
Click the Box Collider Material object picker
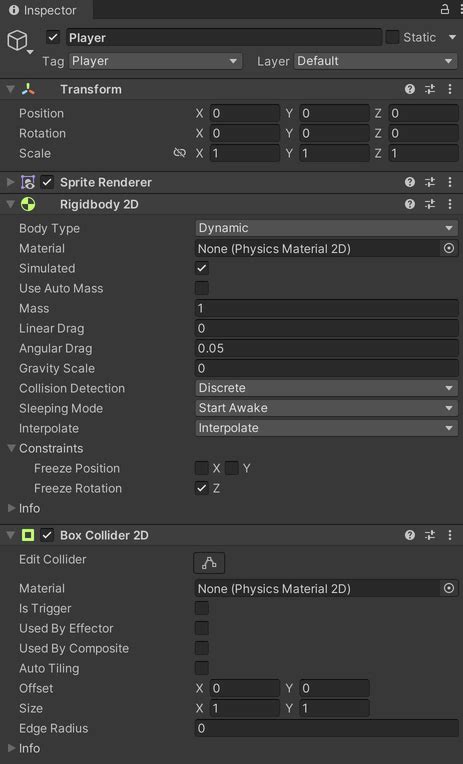point(448,588)
